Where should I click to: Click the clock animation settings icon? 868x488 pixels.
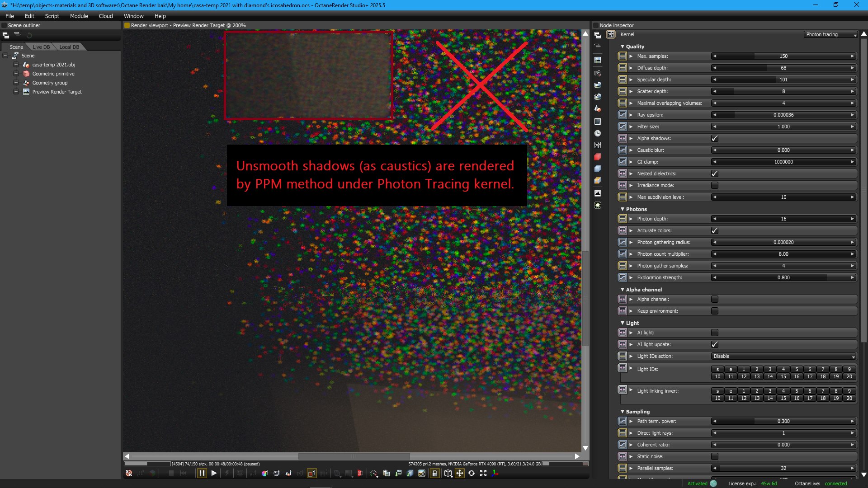[598, 133]
